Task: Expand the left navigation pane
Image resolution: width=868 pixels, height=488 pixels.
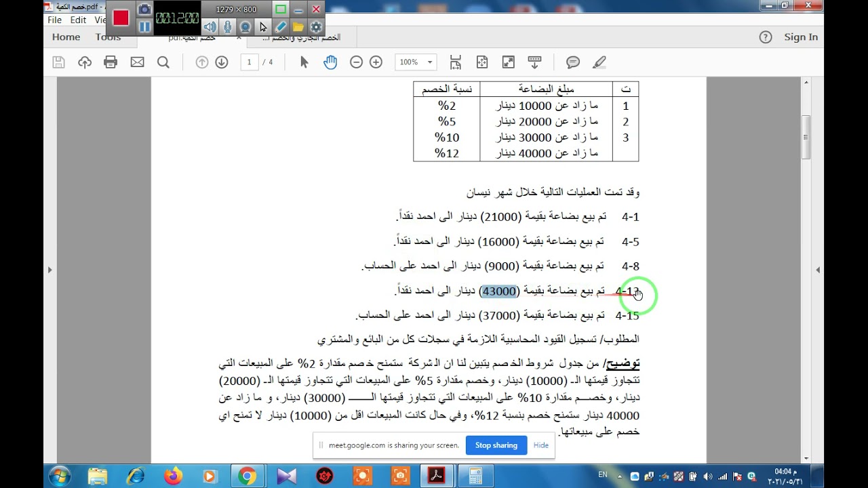Action: tap(50, 270)
